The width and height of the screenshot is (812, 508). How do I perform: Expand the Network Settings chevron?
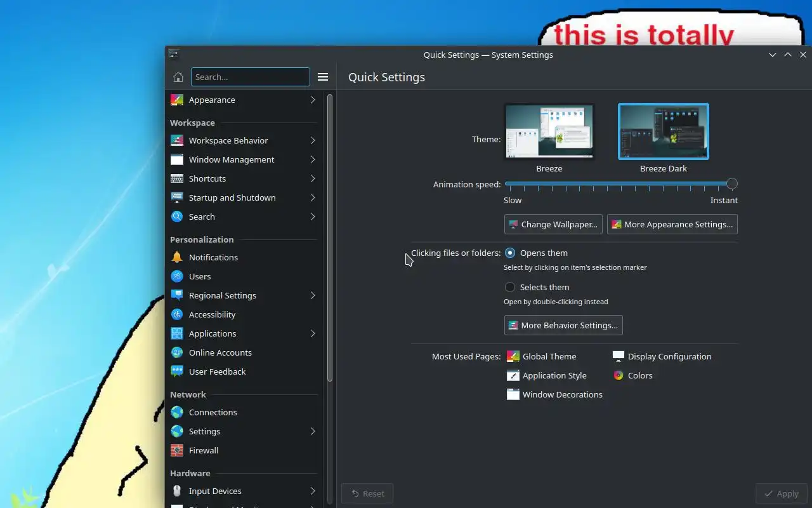313,431
